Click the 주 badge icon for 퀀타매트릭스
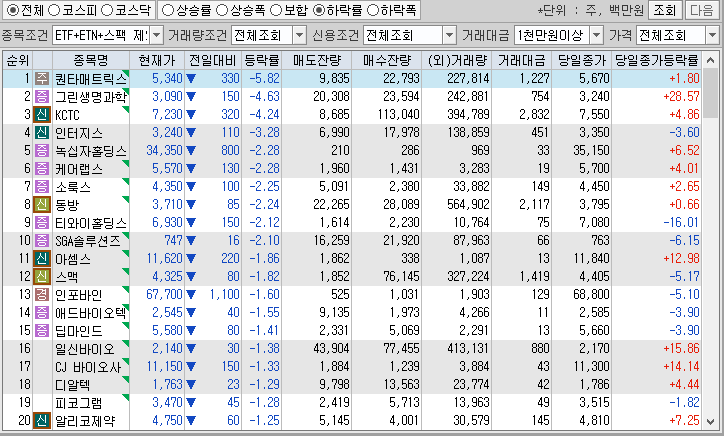Image resolution: width=724 pixels, height=436 pixels. point(42,79)
